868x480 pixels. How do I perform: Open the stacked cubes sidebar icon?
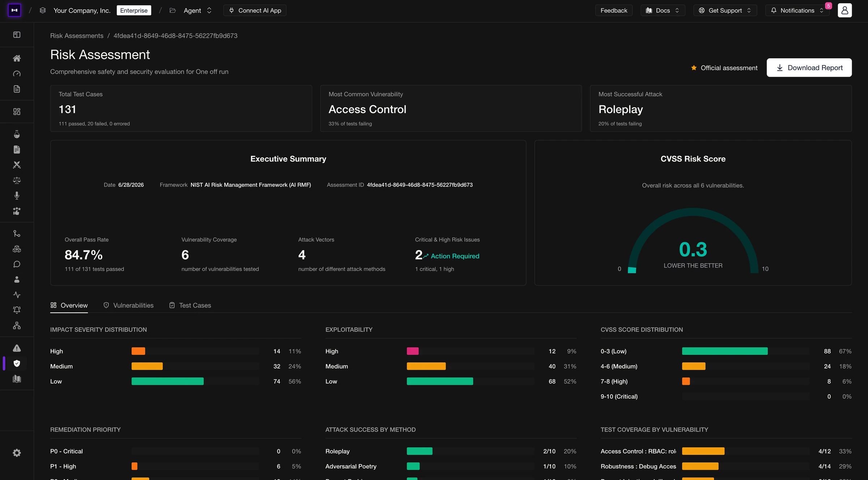click(x=17, y=249)
